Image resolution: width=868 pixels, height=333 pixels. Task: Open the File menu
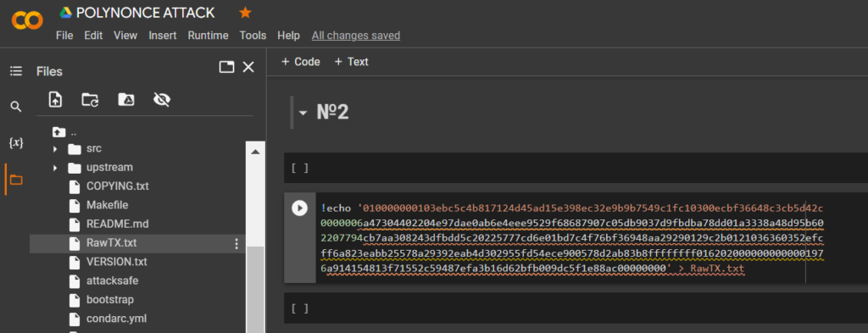[64, 36]
